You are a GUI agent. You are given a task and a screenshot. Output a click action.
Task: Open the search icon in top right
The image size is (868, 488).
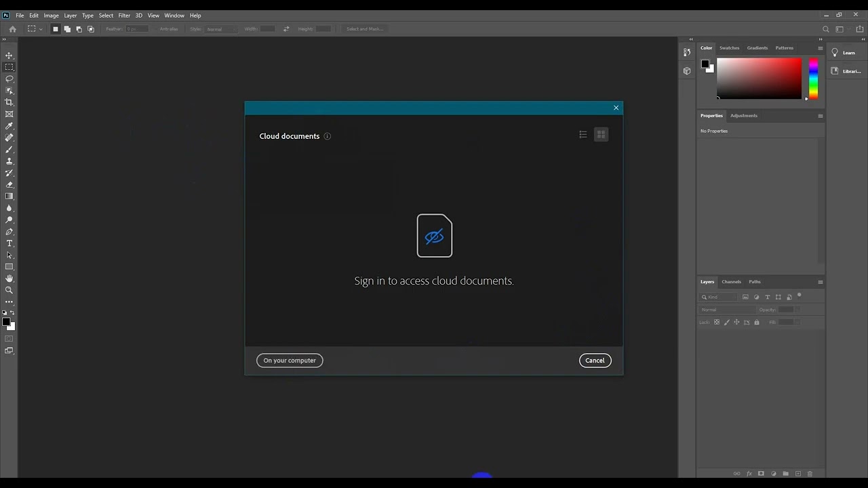click(825, 29)
